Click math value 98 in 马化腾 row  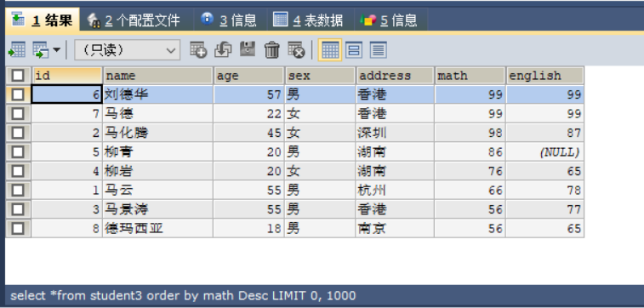(x=470, y=133)
